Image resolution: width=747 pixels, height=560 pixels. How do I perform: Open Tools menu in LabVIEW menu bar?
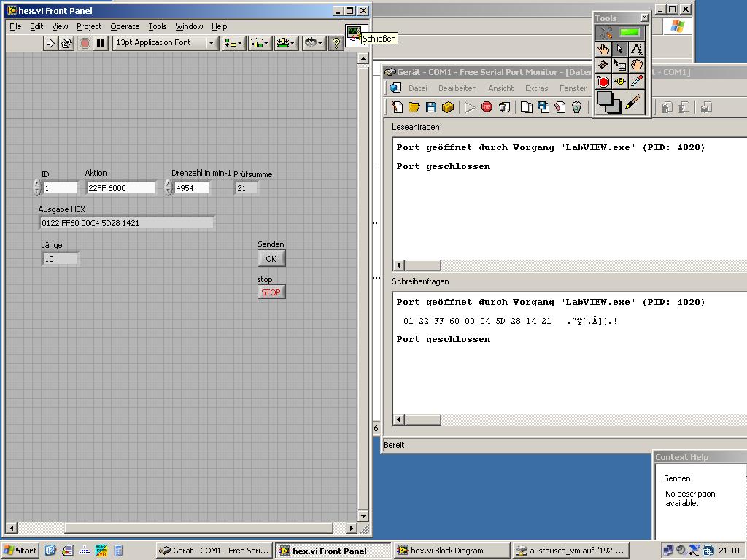click(x=158, y=26)
